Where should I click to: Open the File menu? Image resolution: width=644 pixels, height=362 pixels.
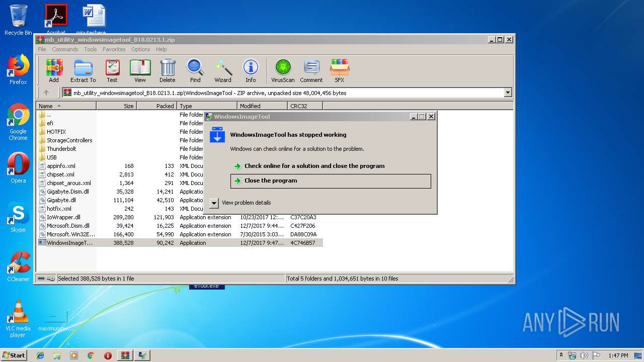pos(42,49)
